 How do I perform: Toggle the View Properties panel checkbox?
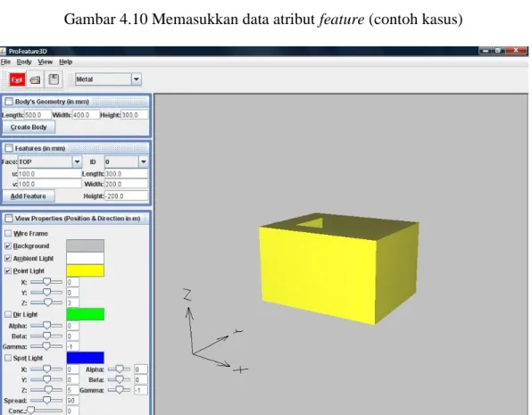pyautogui.click(x=9, y=218)
